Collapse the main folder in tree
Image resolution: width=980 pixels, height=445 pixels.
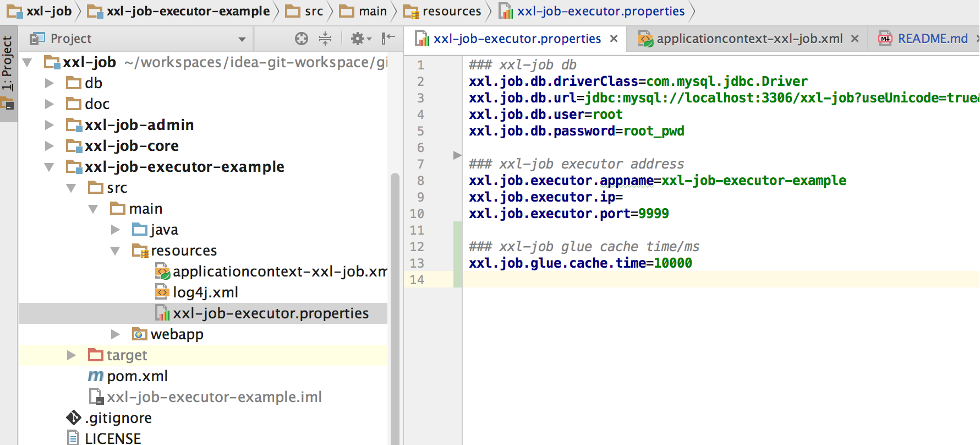click(x=94, y=209)
